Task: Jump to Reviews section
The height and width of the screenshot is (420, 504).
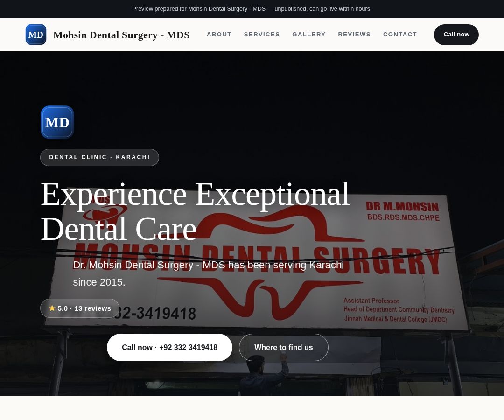Action: pos(354,35)
